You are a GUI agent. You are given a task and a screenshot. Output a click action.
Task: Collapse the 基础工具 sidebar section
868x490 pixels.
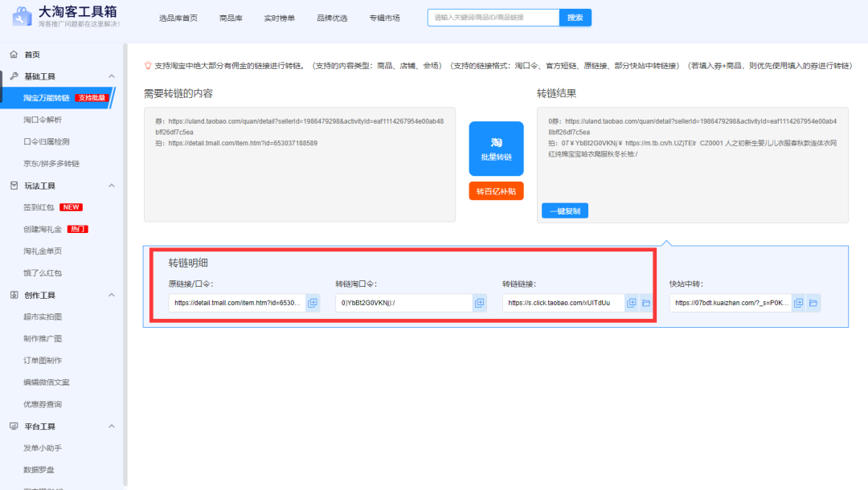coord(111,76)
